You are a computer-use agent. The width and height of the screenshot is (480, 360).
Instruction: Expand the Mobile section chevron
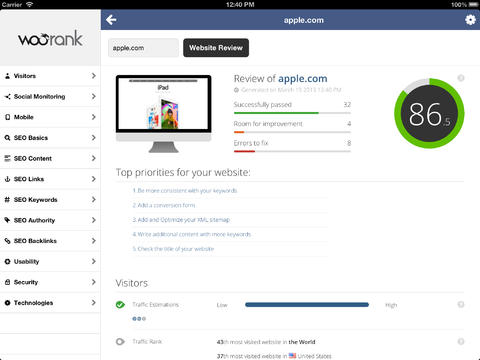(x=94, y=117)
